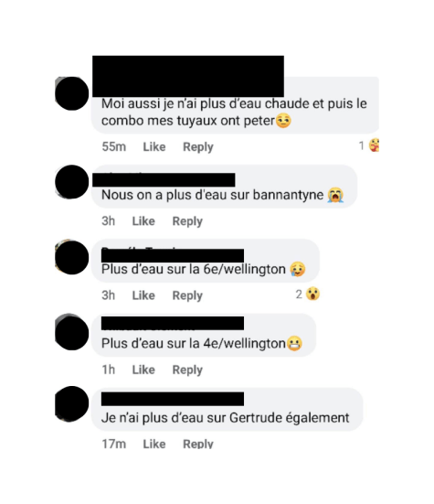Open the avatar of the 4e/wellington commenter
The height and width of the screenshot is (504, 434).
click(x=71, y=332)
